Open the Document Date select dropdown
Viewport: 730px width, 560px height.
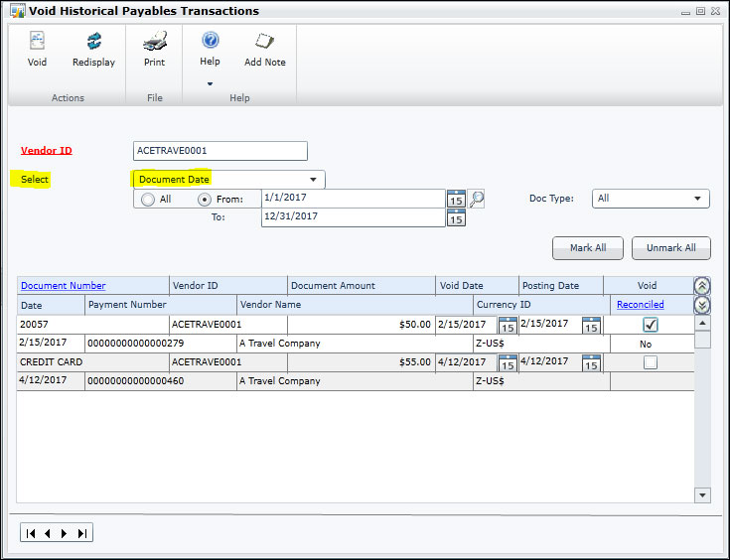(228, 180)
